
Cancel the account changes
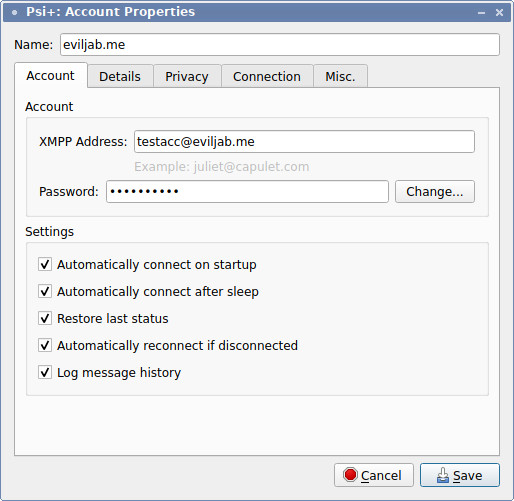point(374,475)
